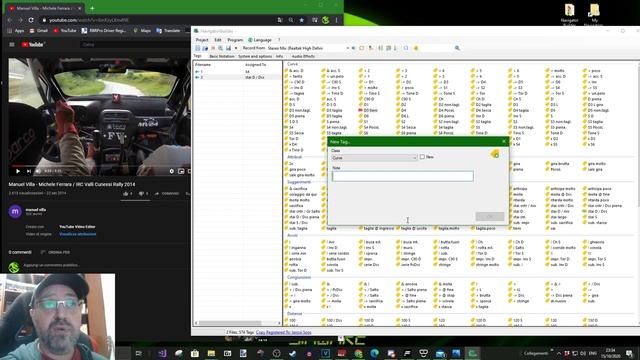Screen dimensions: 640x360
Task: Bookmark this page with the star icon
Action: pyautogui.click(x=302, y=20)
